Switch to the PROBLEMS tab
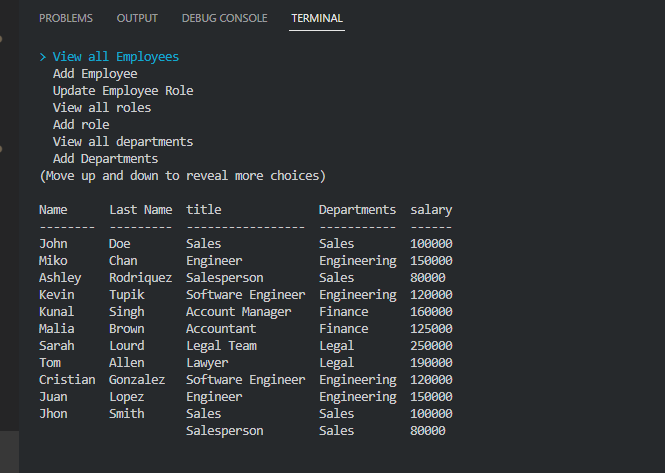Screen dimensions: 665x473 pyautogui.click(x=66, y=18)
